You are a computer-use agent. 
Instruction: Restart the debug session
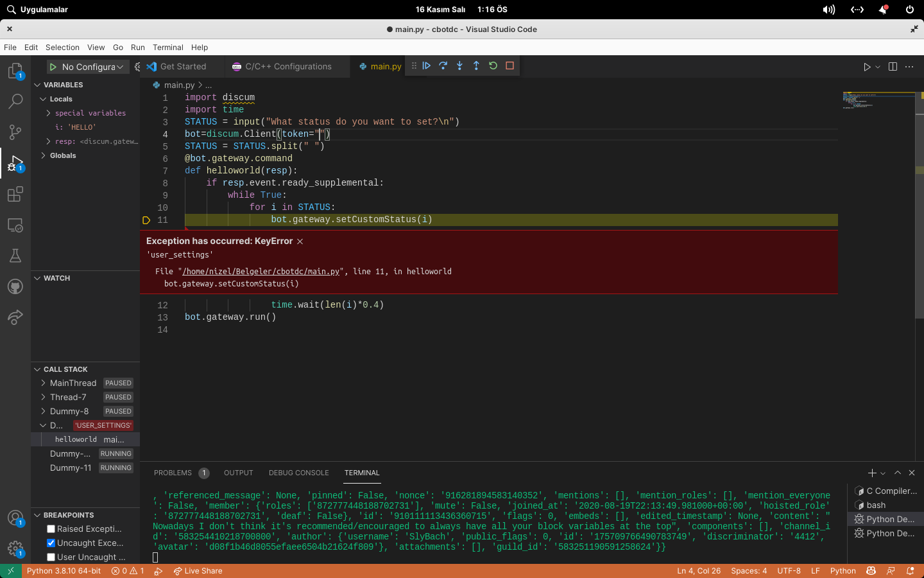point(492,66)
